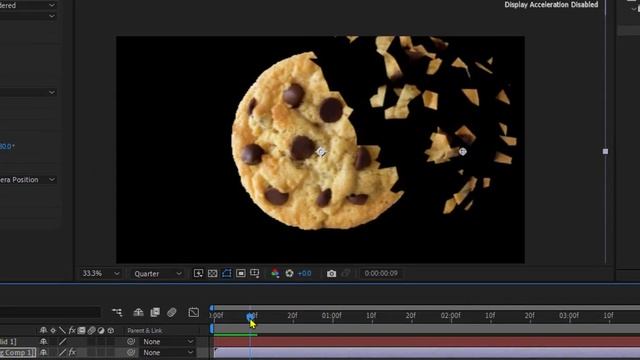
Task: Take a snapshot with the camera icon
Action: (x=331, y=273)
